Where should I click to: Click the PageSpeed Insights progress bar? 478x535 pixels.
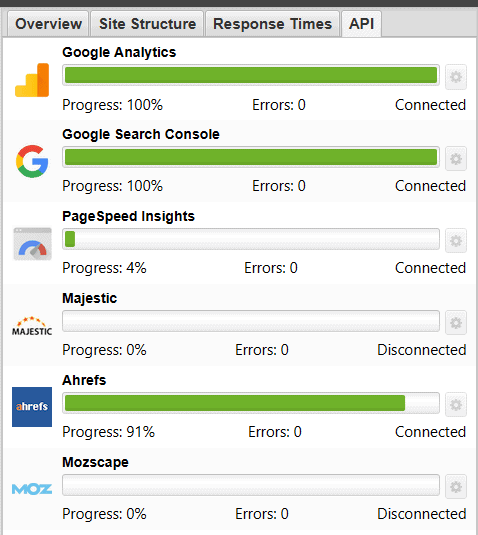[x=251, y=239]
